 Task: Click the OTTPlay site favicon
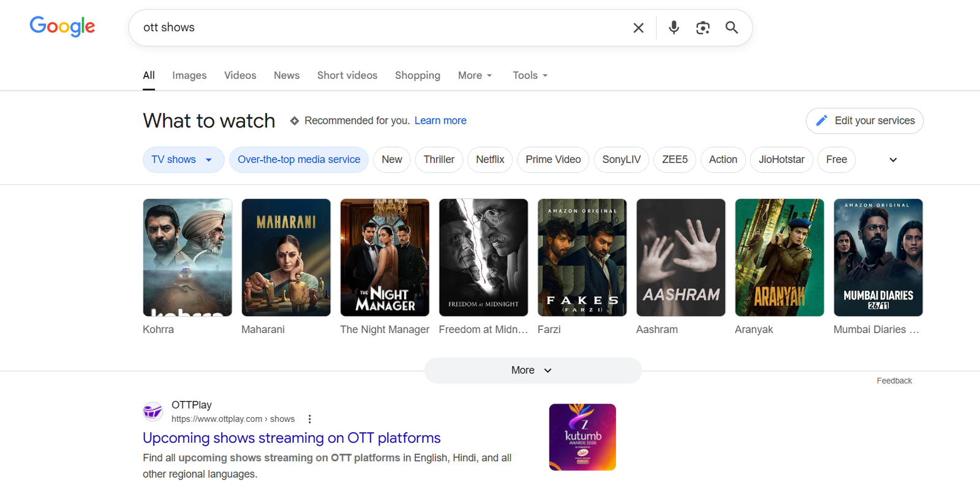[153, 411]
